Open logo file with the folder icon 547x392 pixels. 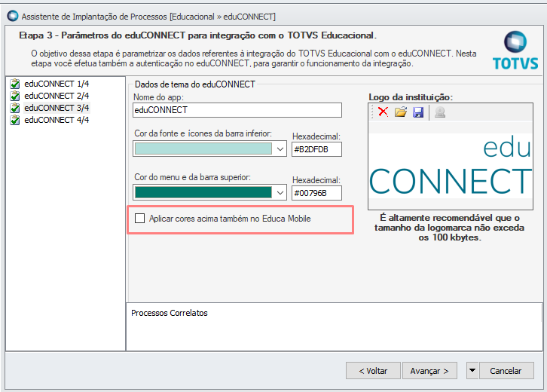(401, 112)
